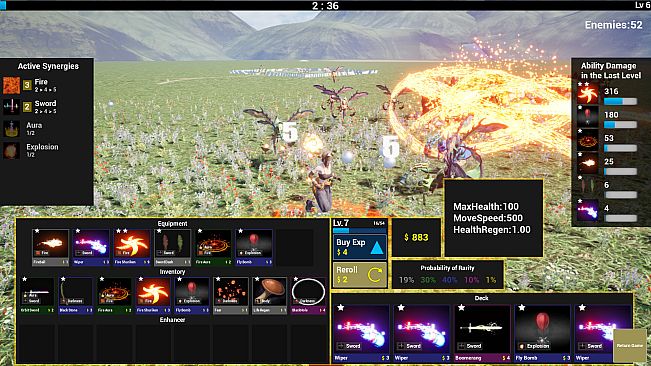Image resolution: width=651 pixels, height=366 pixels.
Task: Pick the Orbit Sword item in Inventory
Action: coord(37,295)
